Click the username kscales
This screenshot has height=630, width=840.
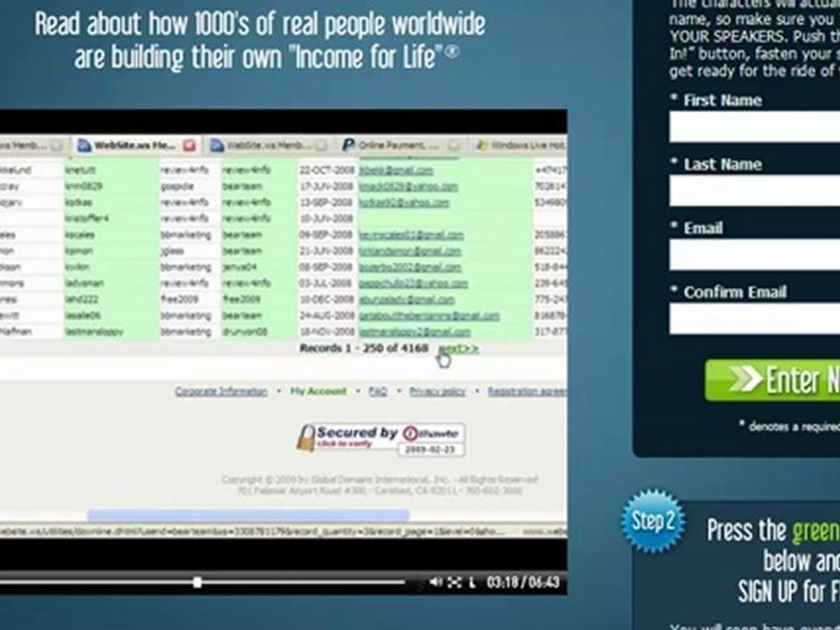pyautogui.click(x=80, y=234)
